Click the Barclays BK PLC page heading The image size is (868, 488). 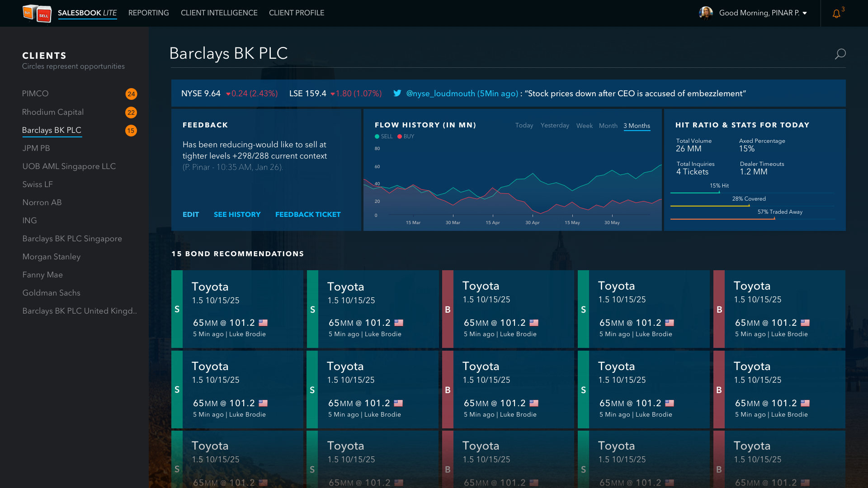[x=228, y=53]
